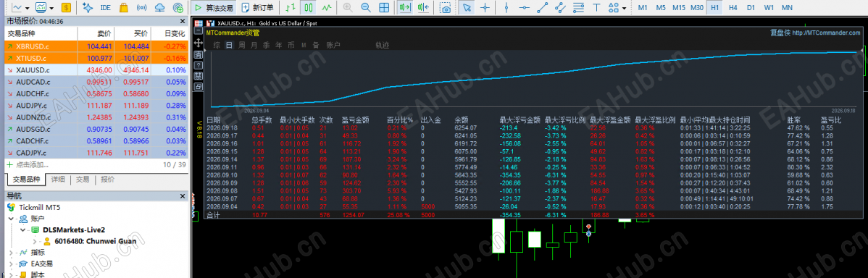The image size is (868, 278).
Task: Set timeframe to D1
Action: pos(751,8)
